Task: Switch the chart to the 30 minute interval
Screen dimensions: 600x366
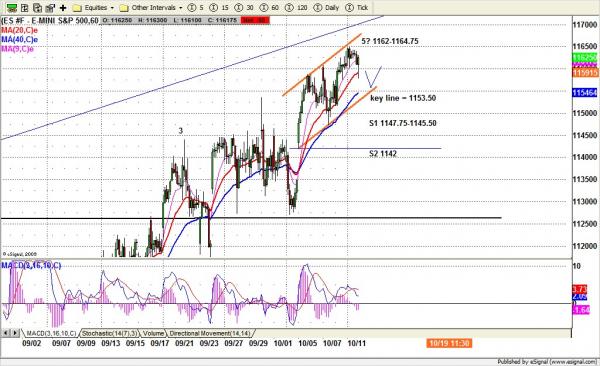Action: point(244,8)
